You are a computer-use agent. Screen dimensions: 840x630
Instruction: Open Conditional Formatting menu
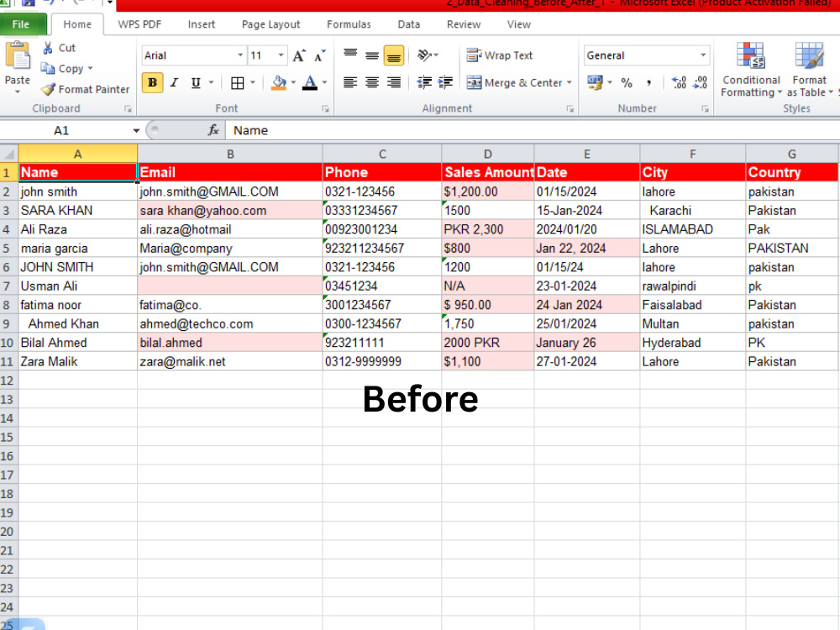[x=751, y=70]
